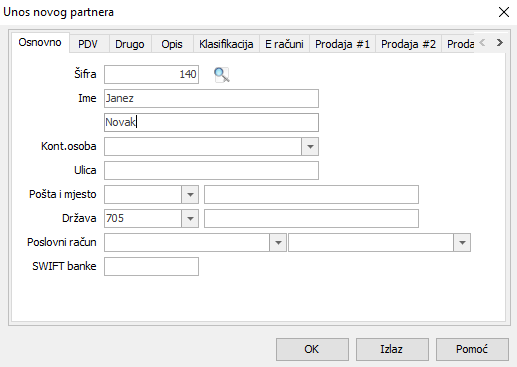Switch to the PDV tab
Viewport: 517px width, 367px height.
coord(88,44)
